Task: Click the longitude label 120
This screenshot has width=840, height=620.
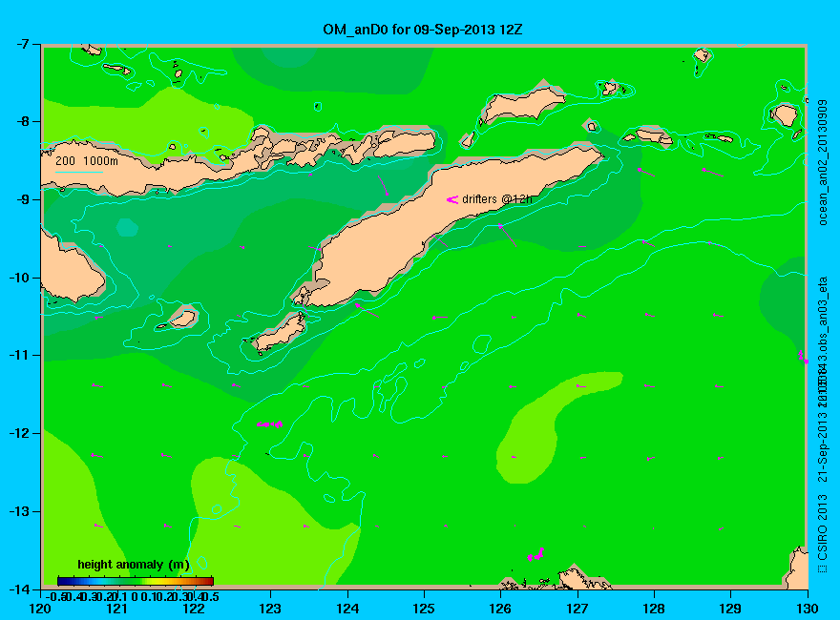Action: tap(40, 609)
